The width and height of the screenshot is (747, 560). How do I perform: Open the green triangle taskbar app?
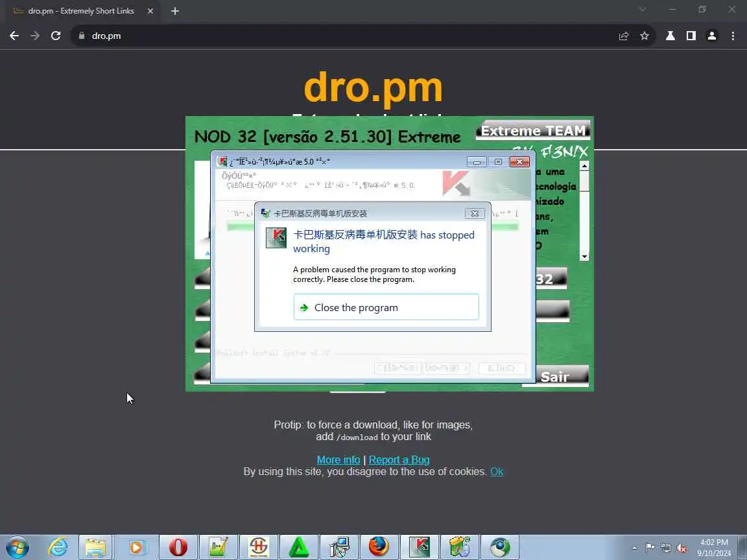pos(299,547)
